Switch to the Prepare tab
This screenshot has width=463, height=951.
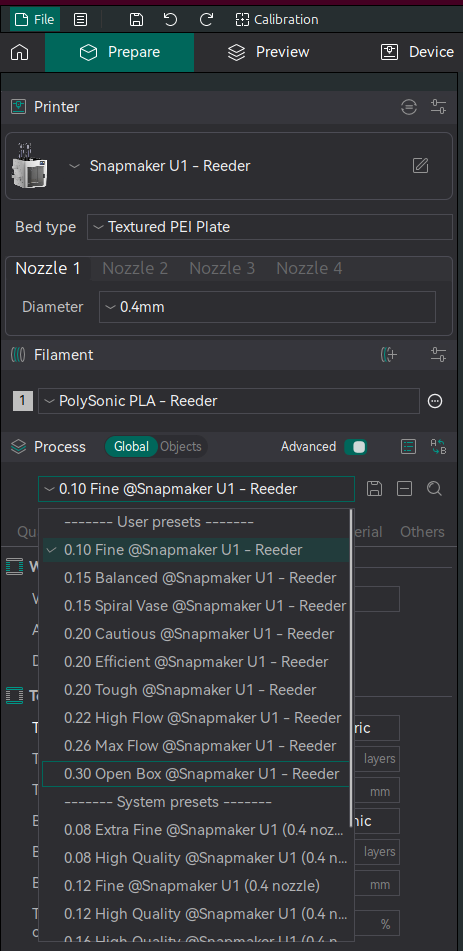(120, 52)
